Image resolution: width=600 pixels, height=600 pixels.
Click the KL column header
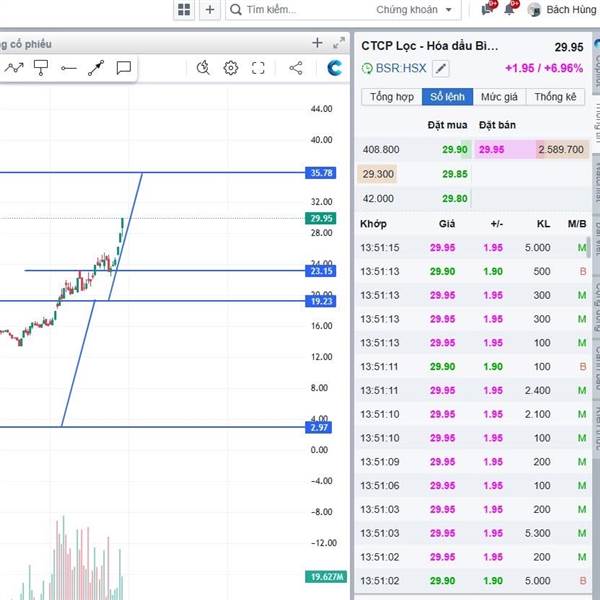tap(543, 224)
